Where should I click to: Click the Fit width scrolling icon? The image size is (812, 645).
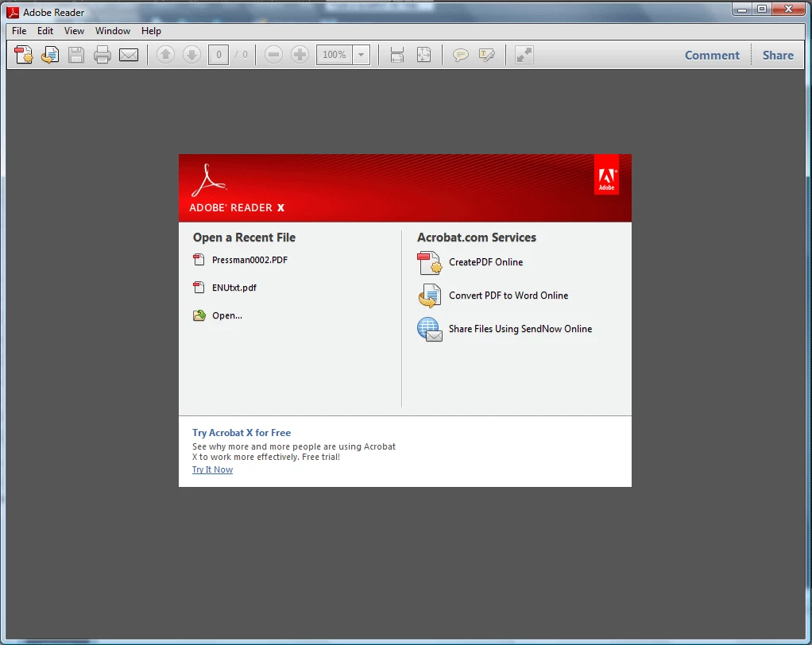click(397, 55)
